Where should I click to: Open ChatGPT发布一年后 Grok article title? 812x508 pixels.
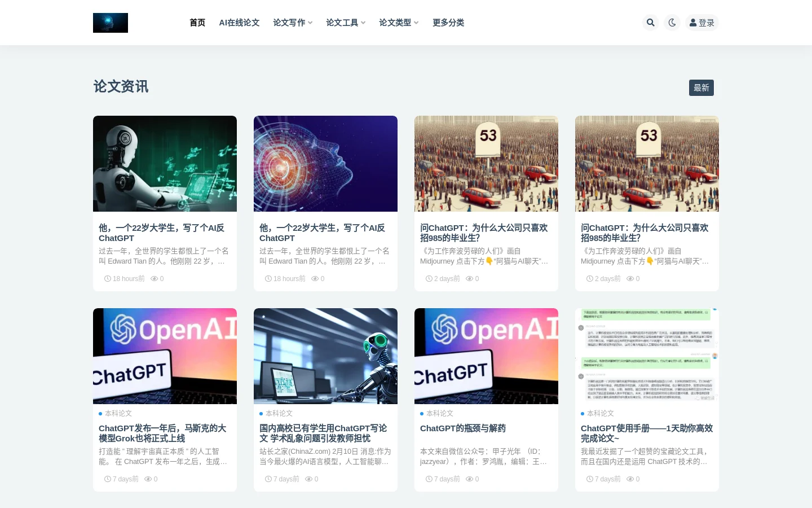click(x=162, y=433)
